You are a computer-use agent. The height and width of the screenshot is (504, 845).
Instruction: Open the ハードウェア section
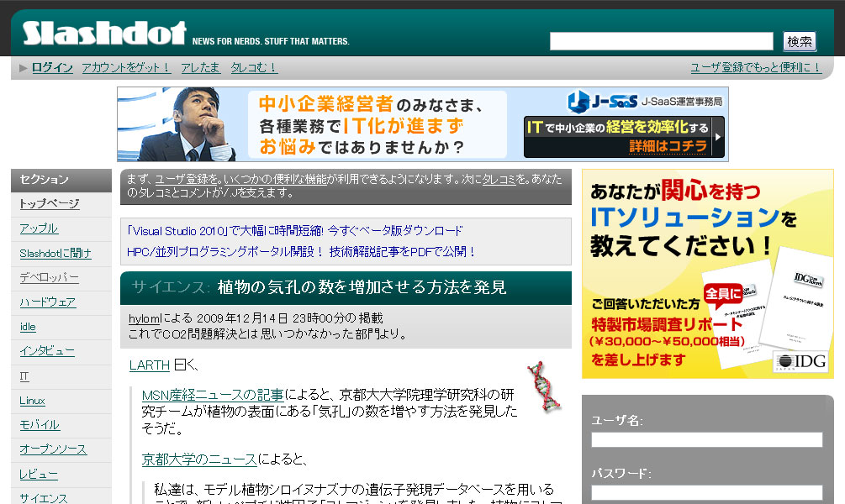click(48, 302)
